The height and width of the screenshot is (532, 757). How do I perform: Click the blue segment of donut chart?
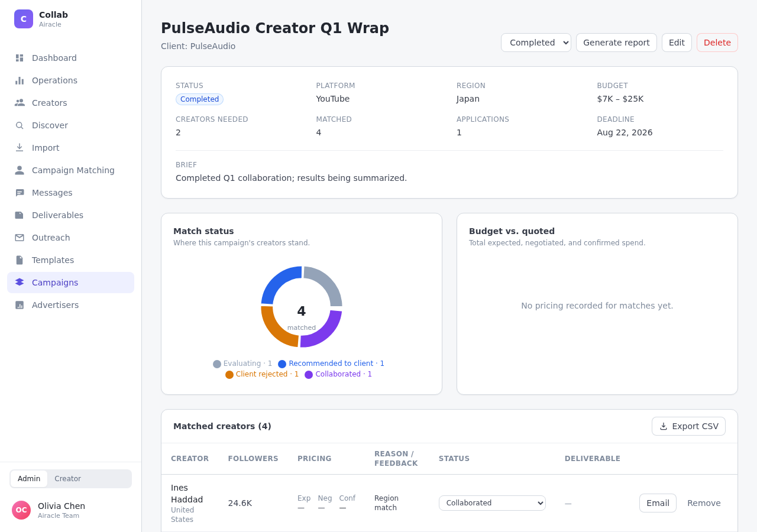pos(277,281)
